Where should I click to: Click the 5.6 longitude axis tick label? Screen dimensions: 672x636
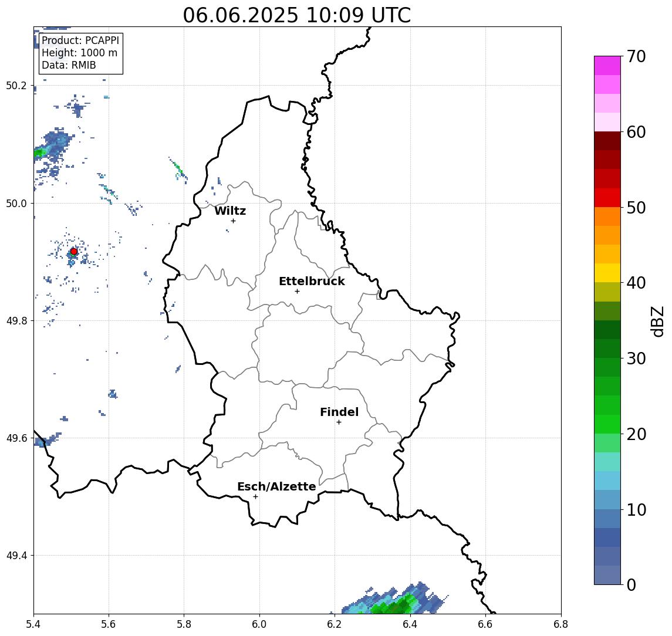coord(109,624)
